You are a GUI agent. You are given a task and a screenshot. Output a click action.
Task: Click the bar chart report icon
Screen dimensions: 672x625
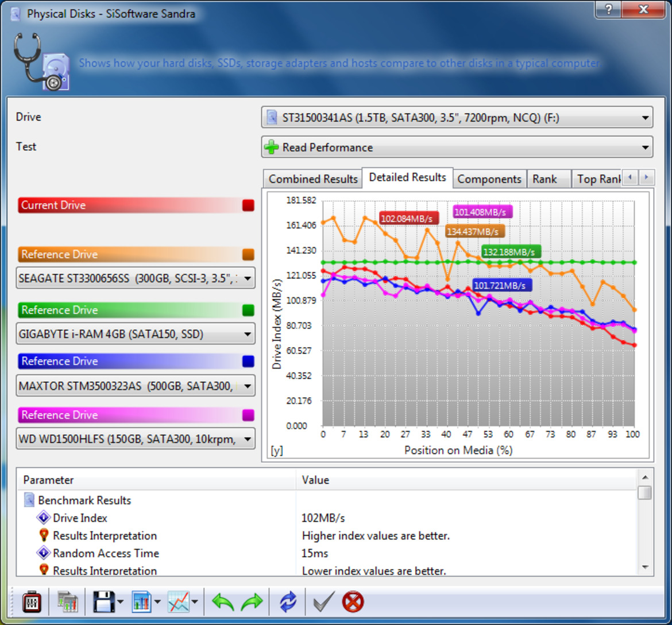(x=141, y=602)
